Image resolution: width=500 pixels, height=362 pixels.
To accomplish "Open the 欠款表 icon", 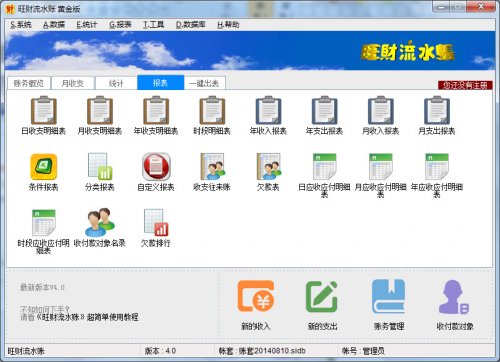I will click(268, 167).
